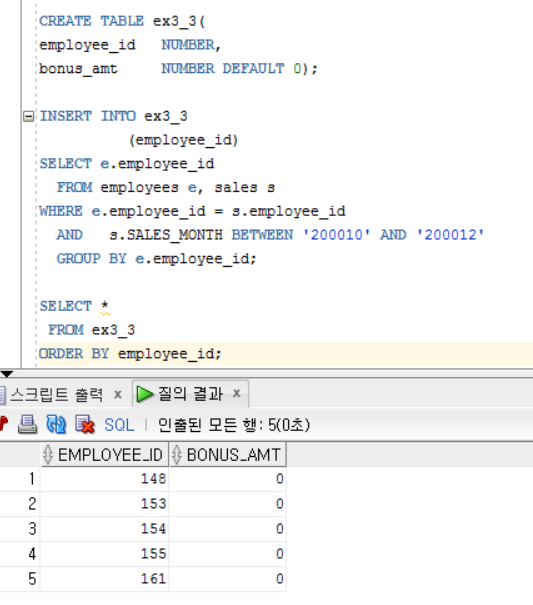Open the SQL link in results toolbar

click(x=119, y=425)
